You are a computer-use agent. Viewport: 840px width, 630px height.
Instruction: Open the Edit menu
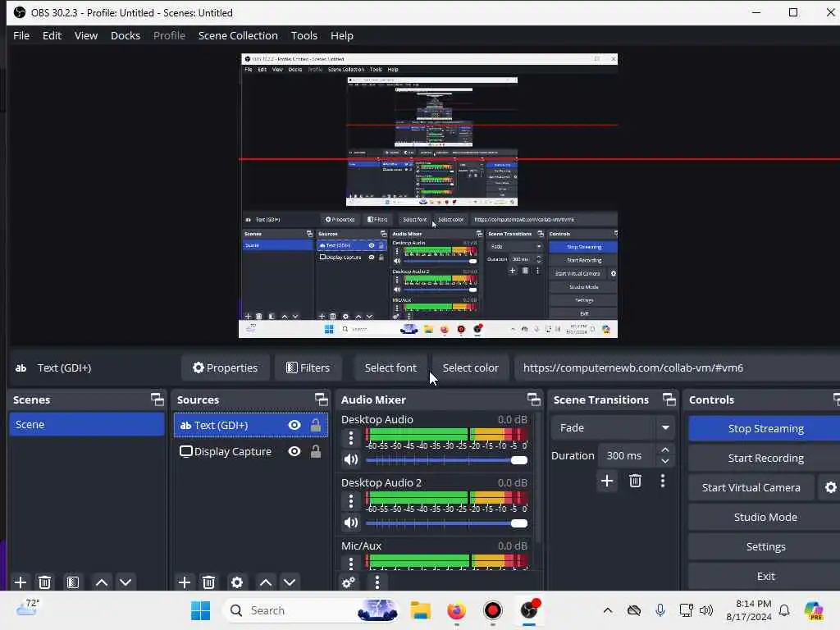pyautogui.click(x=52, y=35)
